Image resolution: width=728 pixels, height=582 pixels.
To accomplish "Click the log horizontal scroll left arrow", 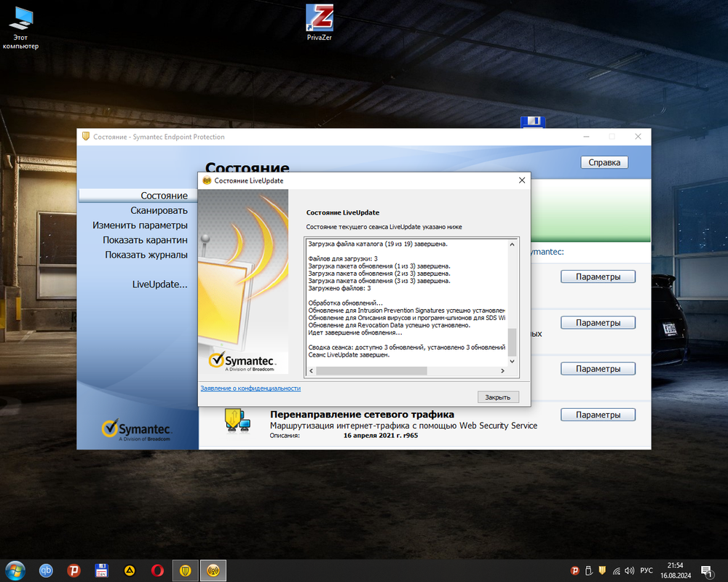I will [x=311, y=370].
